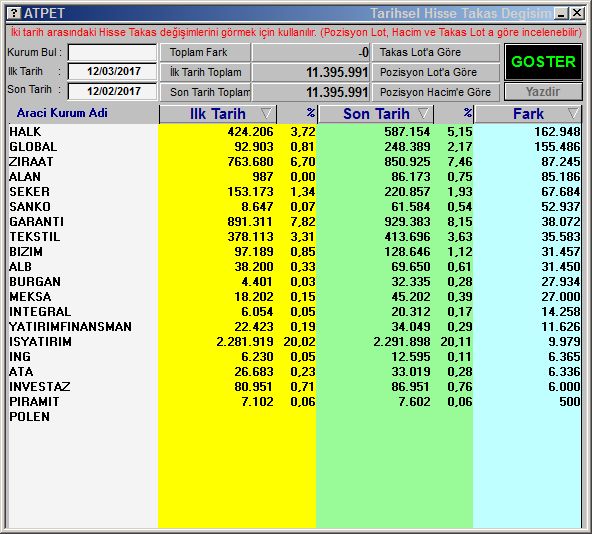The height and width of the screenshot is (534, 592).
Task: Minimize the ATPET window
Action: (561, 14)
